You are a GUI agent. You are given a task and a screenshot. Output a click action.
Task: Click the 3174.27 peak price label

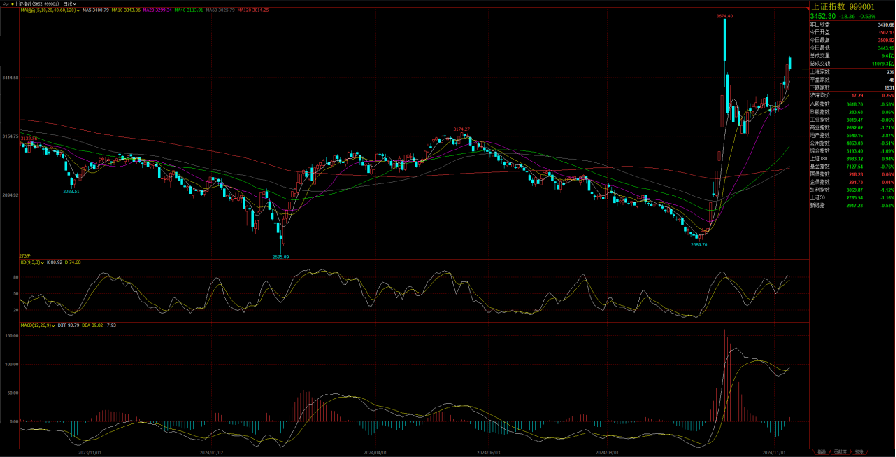coord(461,129)
